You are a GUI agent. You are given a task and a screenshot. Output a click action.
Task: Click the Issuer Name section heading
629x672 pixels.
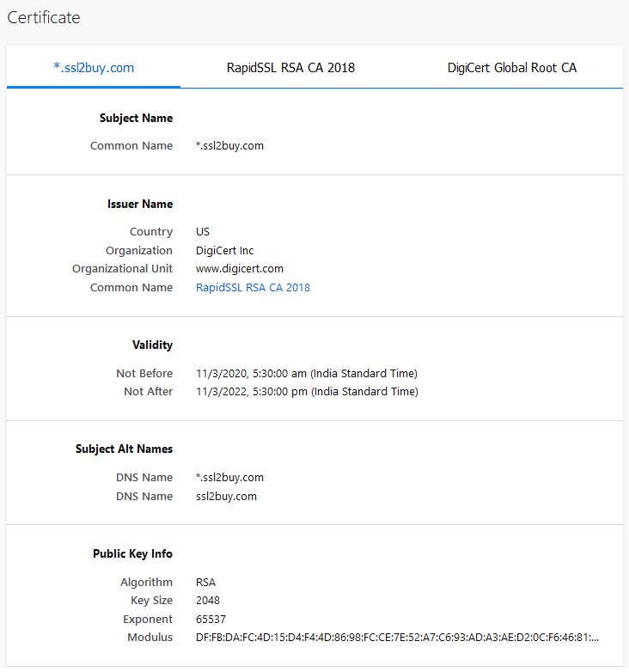pyautogui.click(x=140, y=204)
